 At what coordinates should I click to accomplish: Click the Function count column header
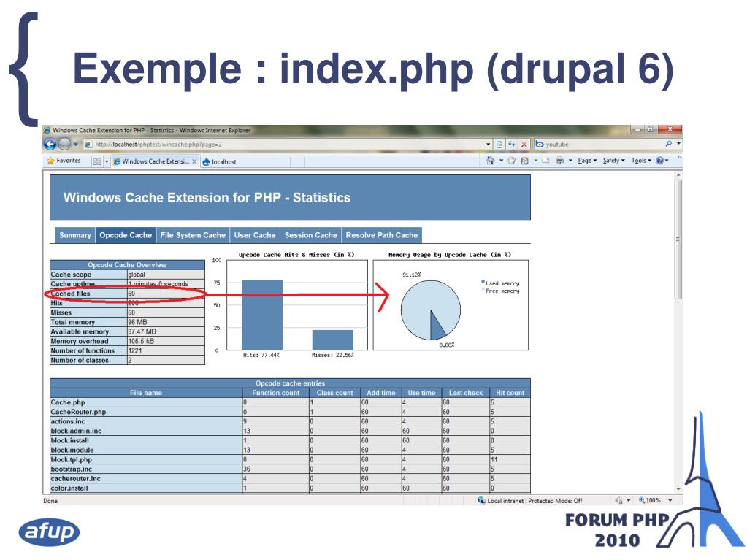[x=276, y=393]
